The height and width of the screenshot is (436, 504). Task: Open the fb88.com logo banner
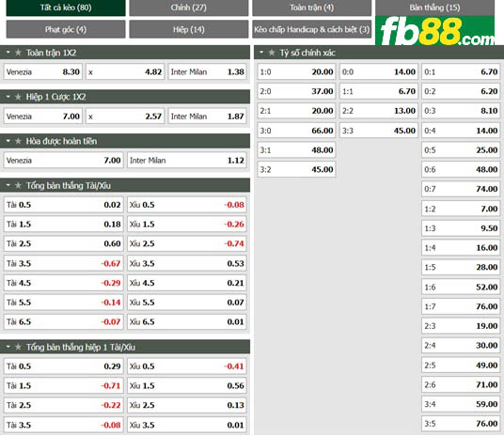pos(434,30)
